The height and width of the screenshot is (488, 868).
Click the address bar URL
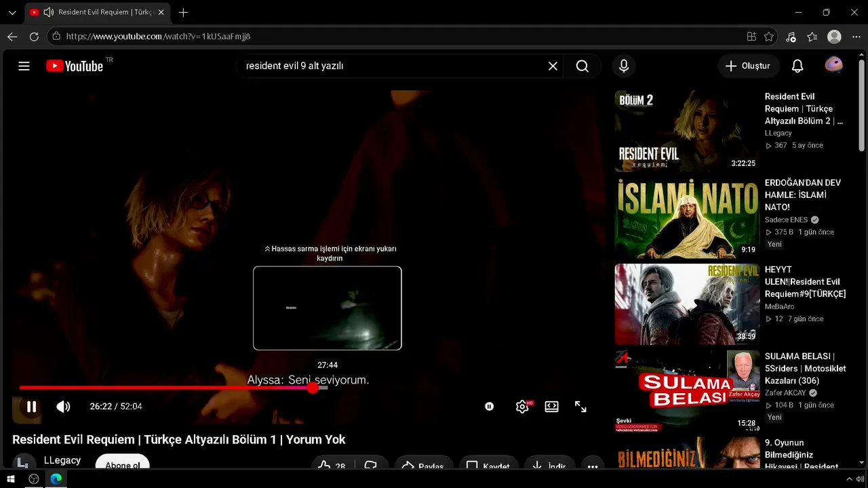coord(158,37)
